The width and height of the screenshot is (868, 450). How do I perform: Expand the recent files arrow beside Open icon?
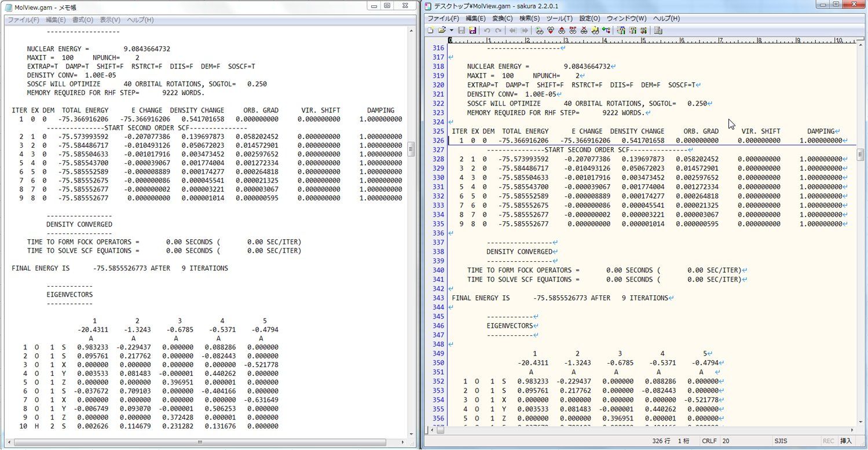tap(452, 30)
